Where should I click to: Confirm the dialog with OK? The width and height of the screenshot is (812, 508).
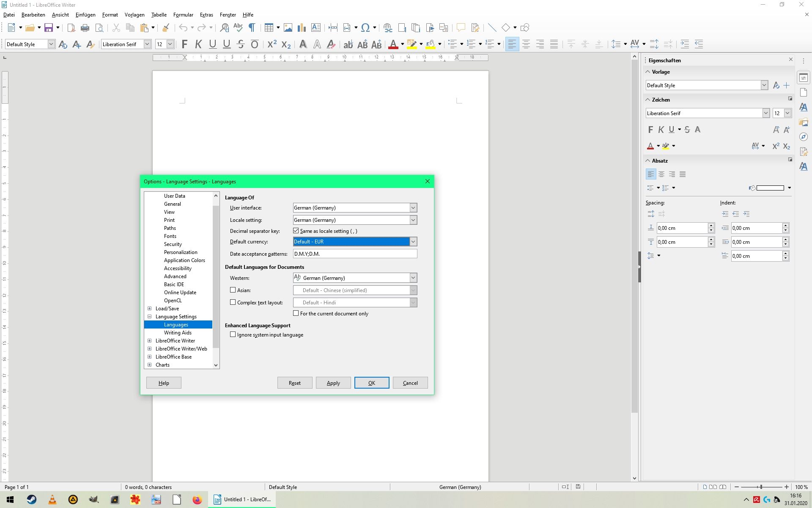[x=372, y=383]
